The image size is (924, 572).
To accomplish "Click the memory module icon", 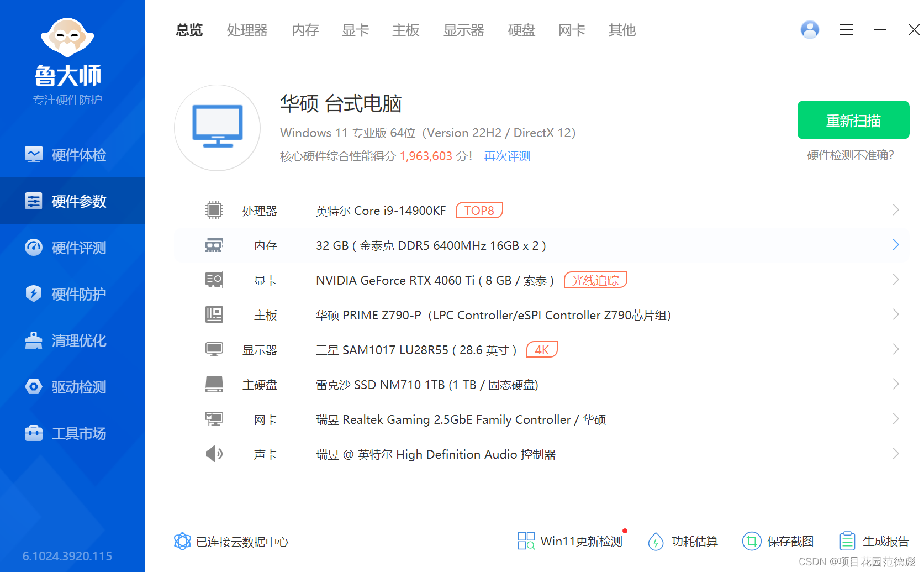I will 214,245.
